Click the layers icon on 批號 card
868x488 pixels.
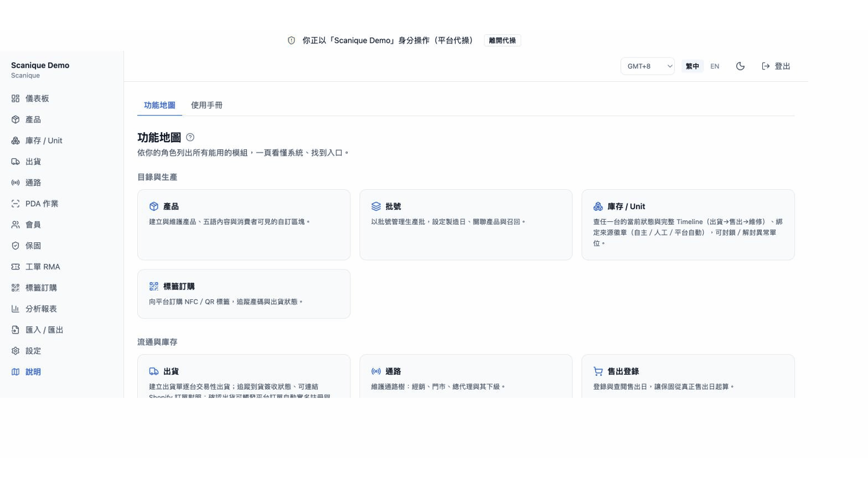coord(376,207)
